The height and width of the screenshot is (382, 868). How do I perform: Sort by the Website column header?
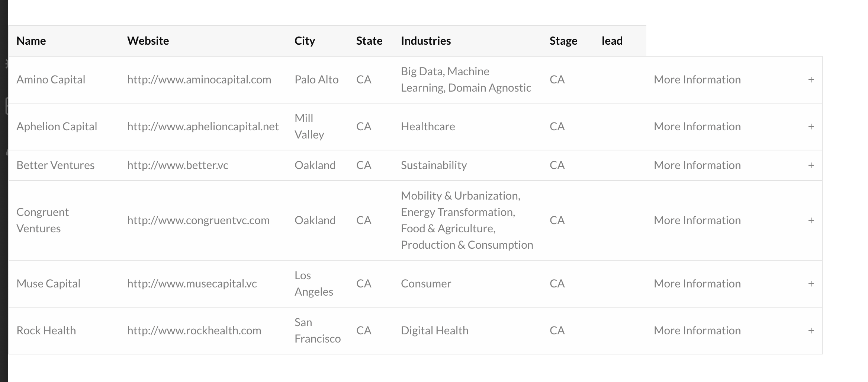point(148,41)
